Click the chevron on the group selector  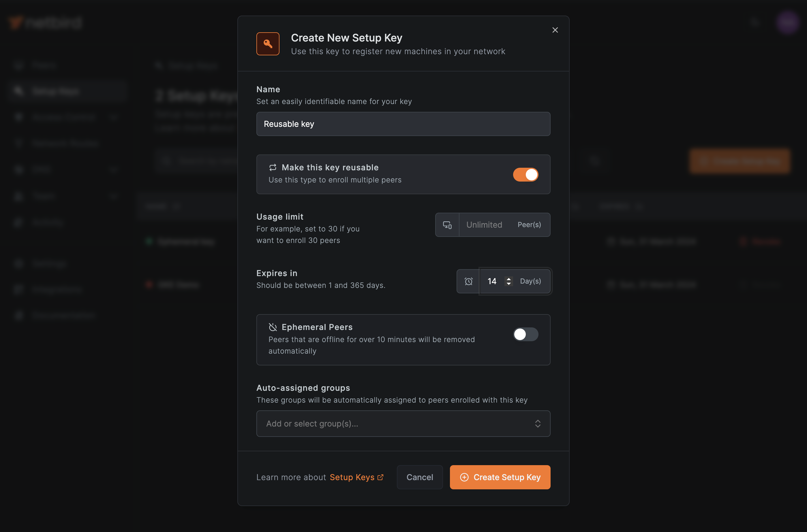(538, 423)
